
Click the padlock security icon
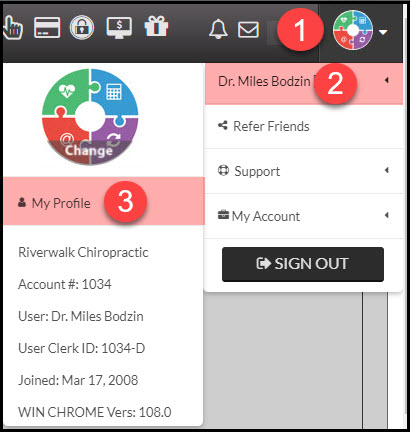(82, 27)
